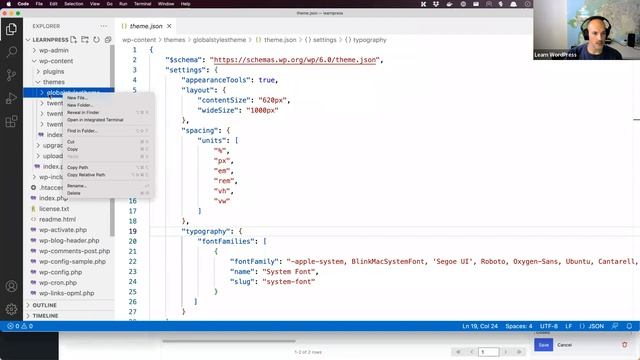Click the Explorer vertical scrollbar
The height and width of the screenshot is (360, 640).
coord(112,140)
